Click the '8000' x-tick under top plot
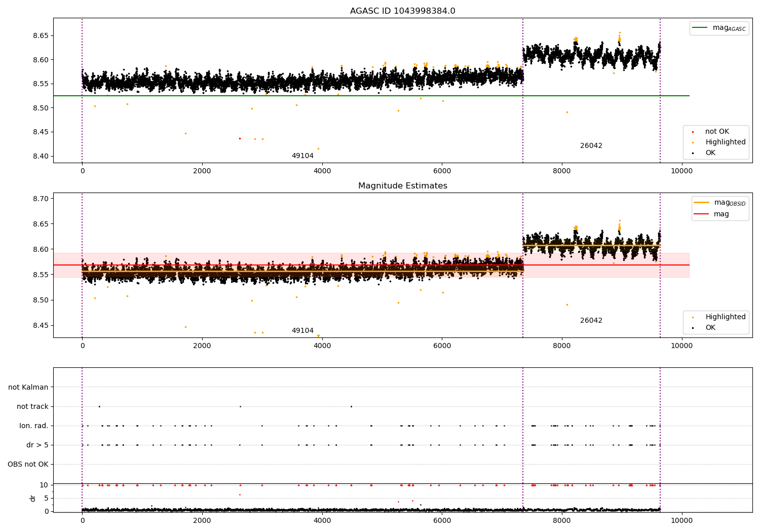This screenshot has height=532, width=760. pos(562,171)
